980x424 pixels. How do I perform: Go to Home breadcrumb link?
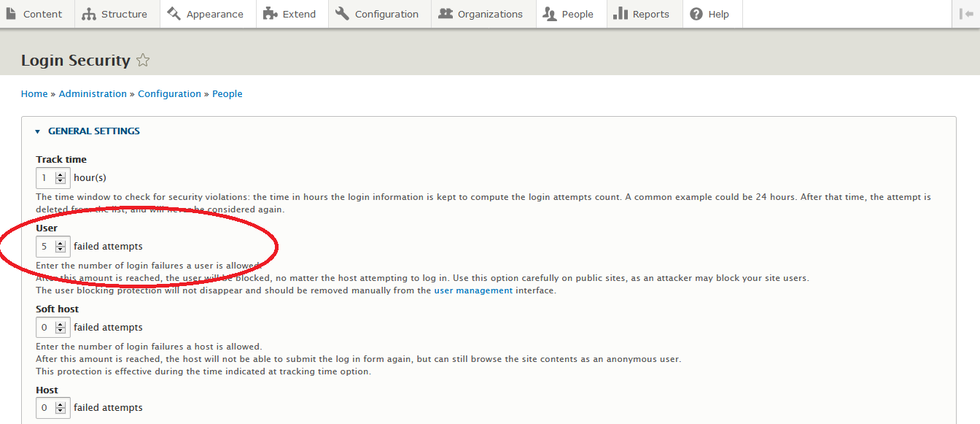coord(34,93)
